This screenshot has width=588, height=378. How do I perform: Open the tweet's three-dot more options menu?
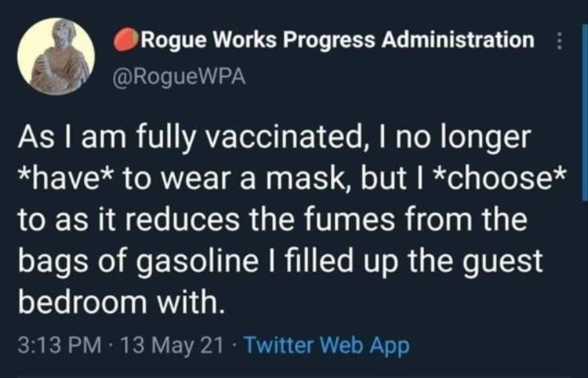[561, 41]
